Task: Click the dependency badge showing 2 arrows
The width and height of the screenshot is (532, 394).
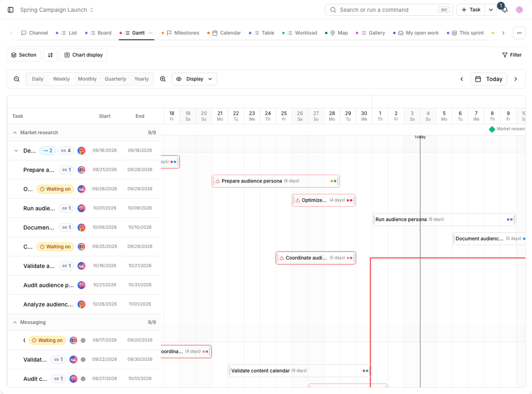Action: 48,150
